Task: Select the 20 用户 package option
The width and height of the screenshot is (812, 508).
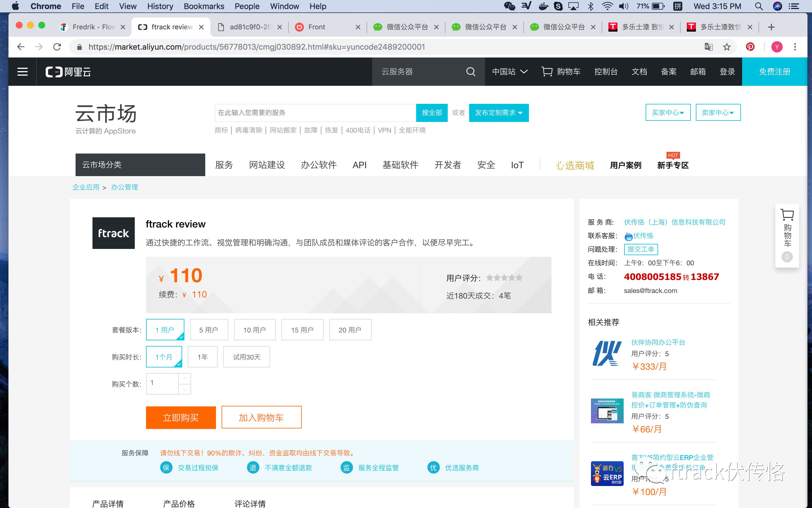Action: click(x=350, y=330)
